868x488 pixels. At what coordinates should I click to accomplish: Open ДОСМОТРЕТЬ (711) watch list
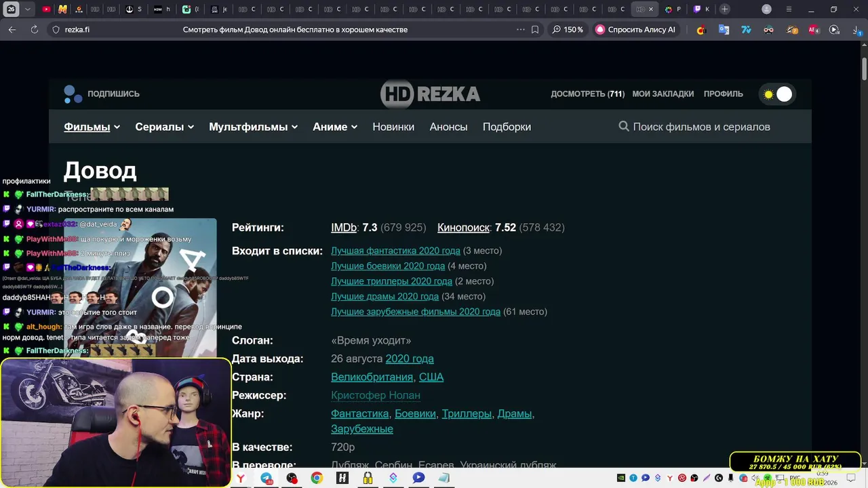587,94
